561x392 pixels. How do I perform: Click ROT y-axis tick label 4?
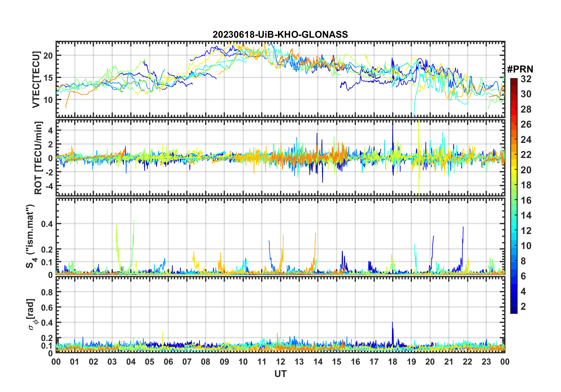coord(50,130)
